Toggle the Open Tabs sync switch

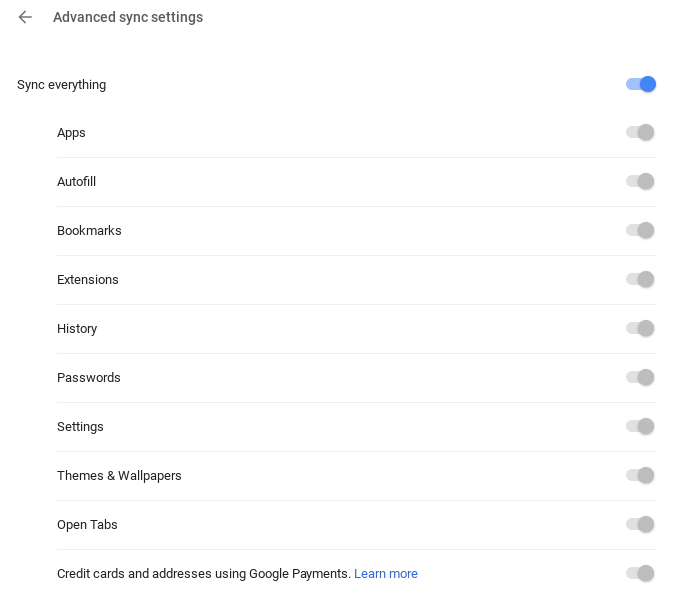[x=640, y=524]
